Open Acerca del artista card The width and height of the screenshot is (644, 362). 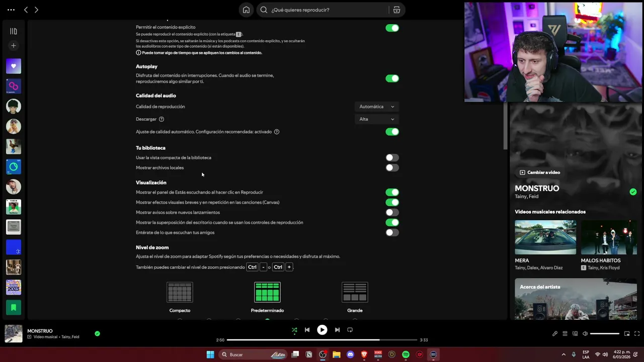point(576,299)
